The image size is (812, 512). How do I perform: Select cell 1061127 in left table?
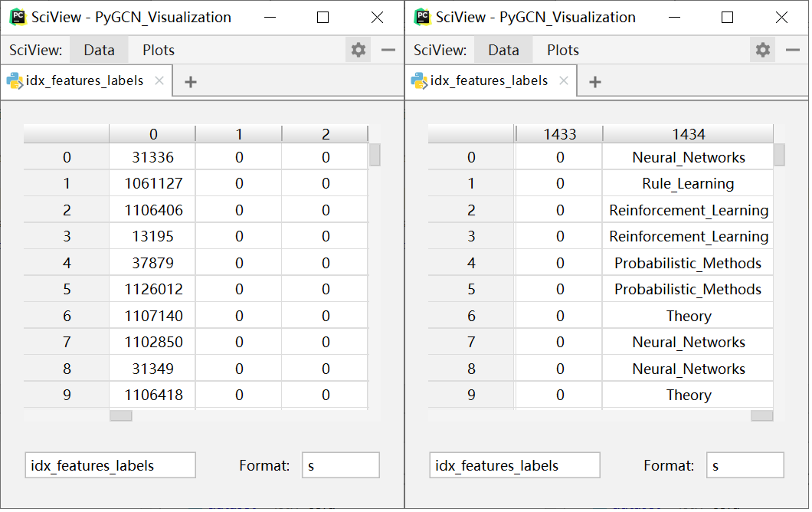(153, 184)
